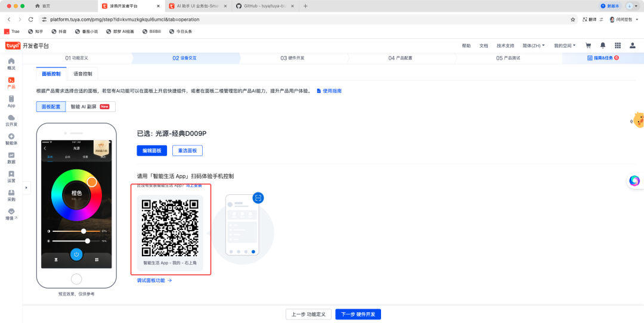Open the 抖音 bookmark
This screenshot has height=323, width=644.
[59, 31]
